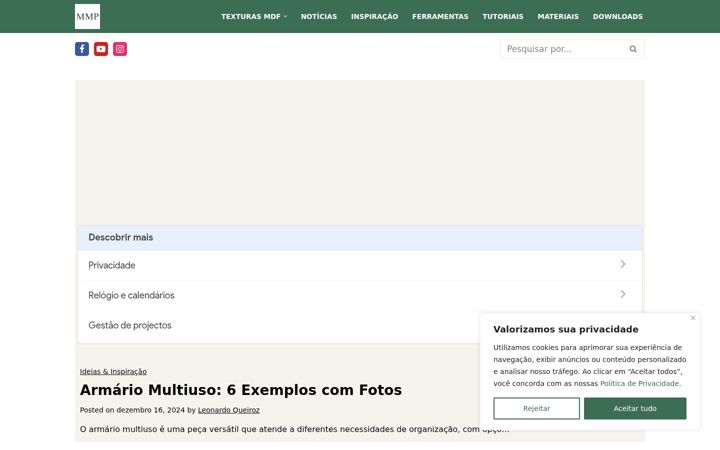
Task: Open the Privacidade row chevron
Action: pyautogui.click(x=623, y=264)
